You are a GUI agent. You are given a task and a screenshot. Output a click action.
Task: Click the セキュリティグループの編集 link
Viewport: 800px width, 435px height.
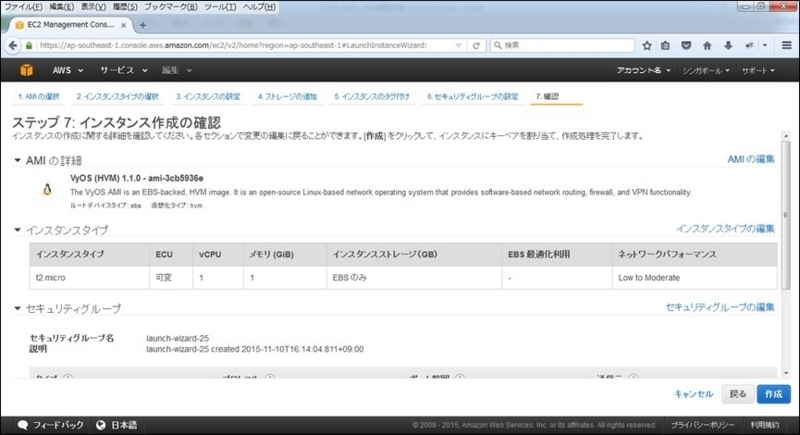click(x=720, y=307)
